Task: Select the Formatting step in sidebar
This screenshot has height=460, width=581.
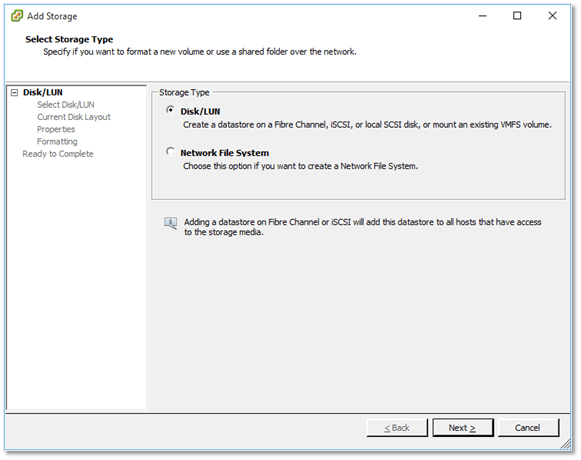Action: click(x=57, y=141)
